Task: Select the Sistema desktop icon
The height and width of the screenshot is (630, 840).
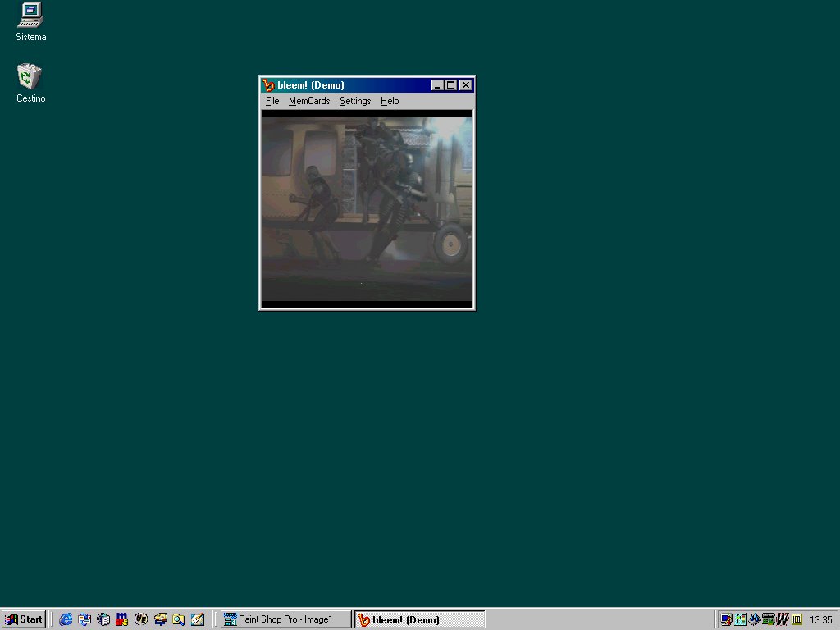Action: 30,22
